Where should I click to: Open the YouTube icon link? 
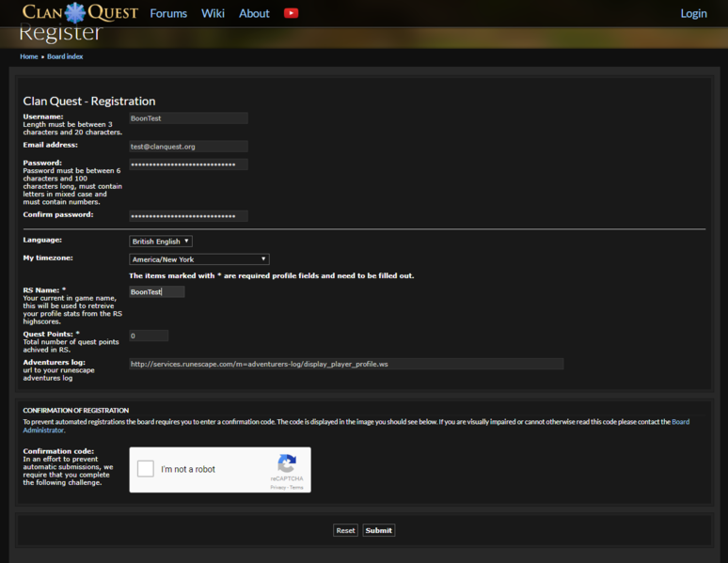[292, 13]
